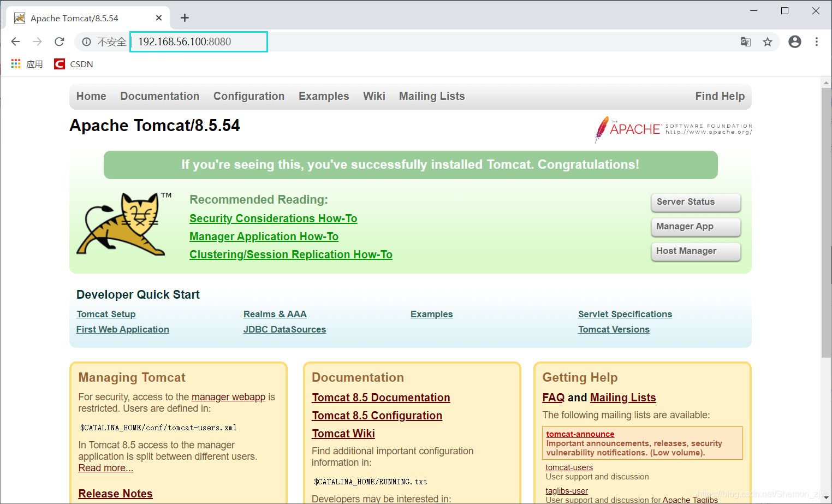Open the First Web Application link
This screenshot has height=504, width=832.
point(123,329)
